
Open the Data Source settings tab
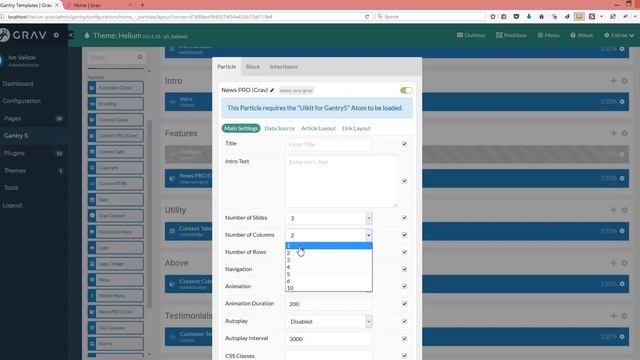[279, 128]
